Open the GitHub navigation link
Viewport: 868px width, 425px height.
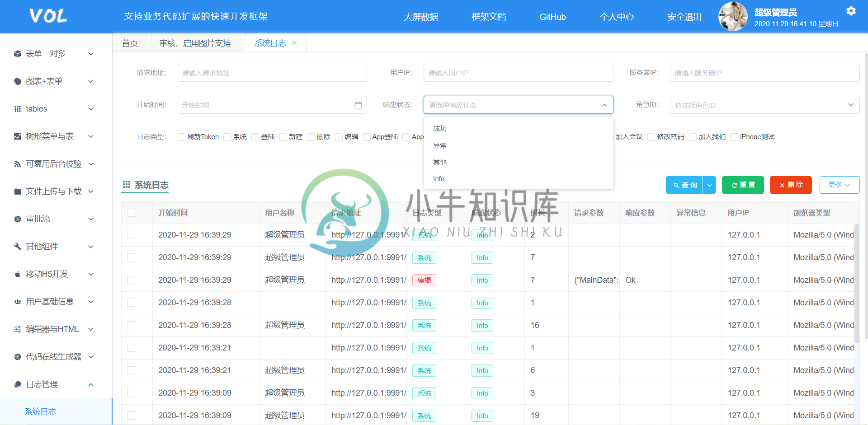[x=552, y=17]
